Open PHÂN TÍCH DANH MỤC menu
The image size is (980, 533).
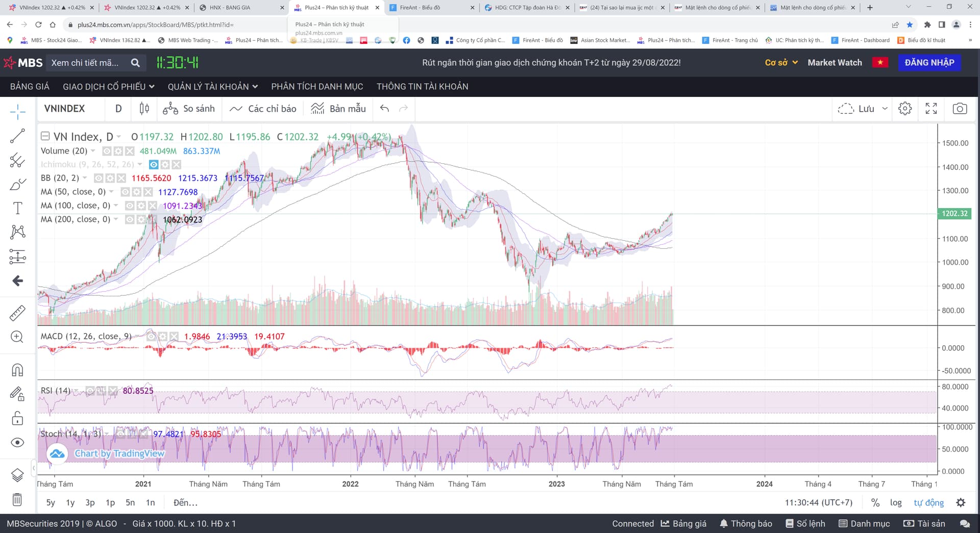[317, 87]
